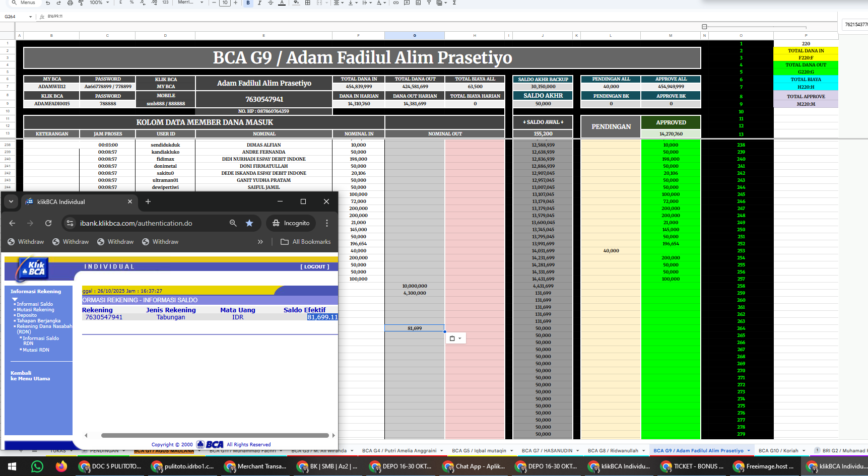Create a filter from toolbar

point(429,3)
